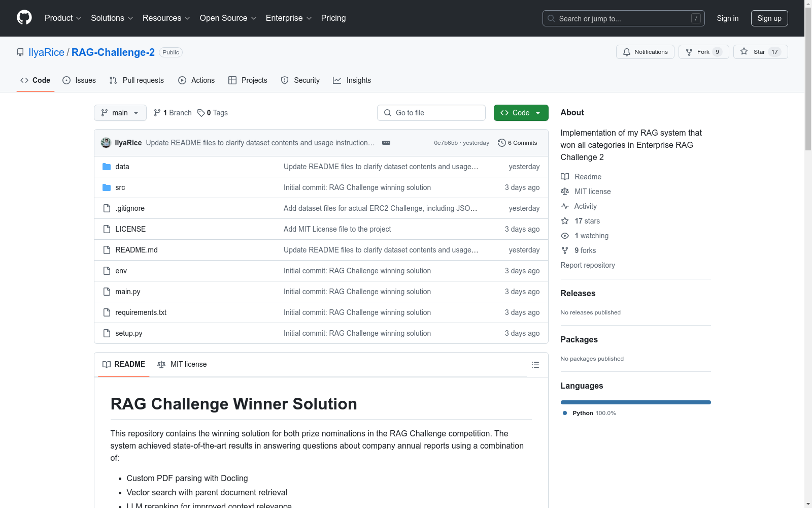This screenshot has width=812, height=508.
Task: Open the green Code dropdown button
Action: pyautogui.click(x=521, y=113)
